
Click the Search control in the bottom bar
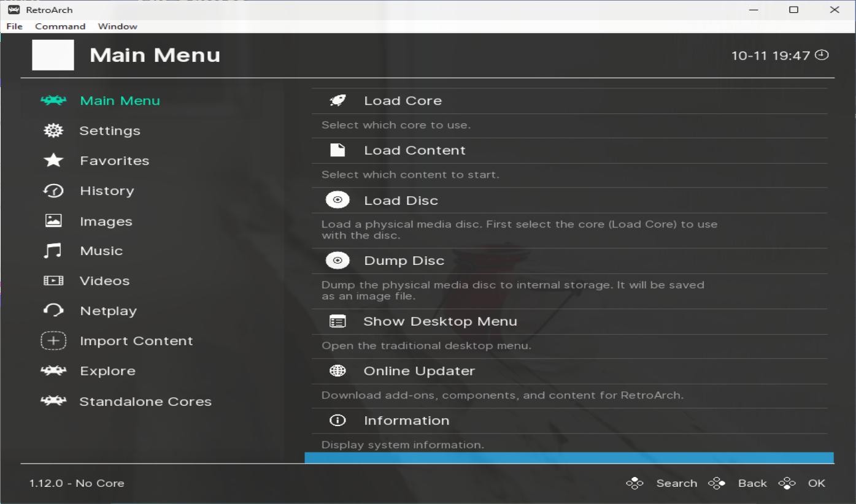tap(677, 483)
